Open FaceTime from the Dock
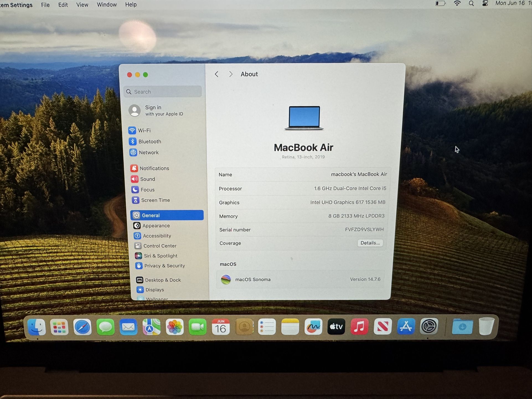Image resolution: width=532 pixels, height=399 pixels. click(198, 327)
